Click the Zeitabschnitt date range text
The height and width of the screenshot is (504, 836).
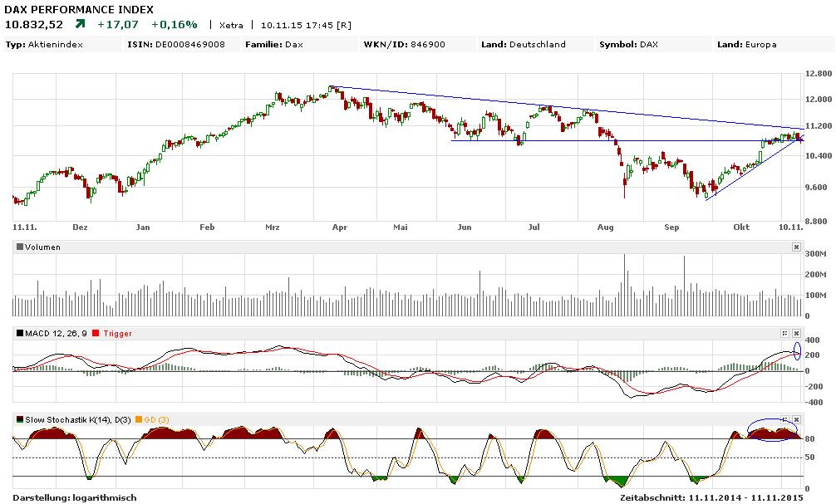tap(711, 498)
